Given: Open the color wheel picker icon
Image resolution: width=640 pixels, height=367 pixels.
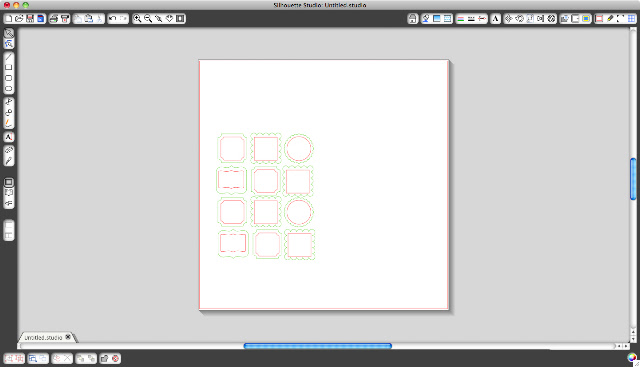Looking at the screenshot, I should [x=632, y=358].
